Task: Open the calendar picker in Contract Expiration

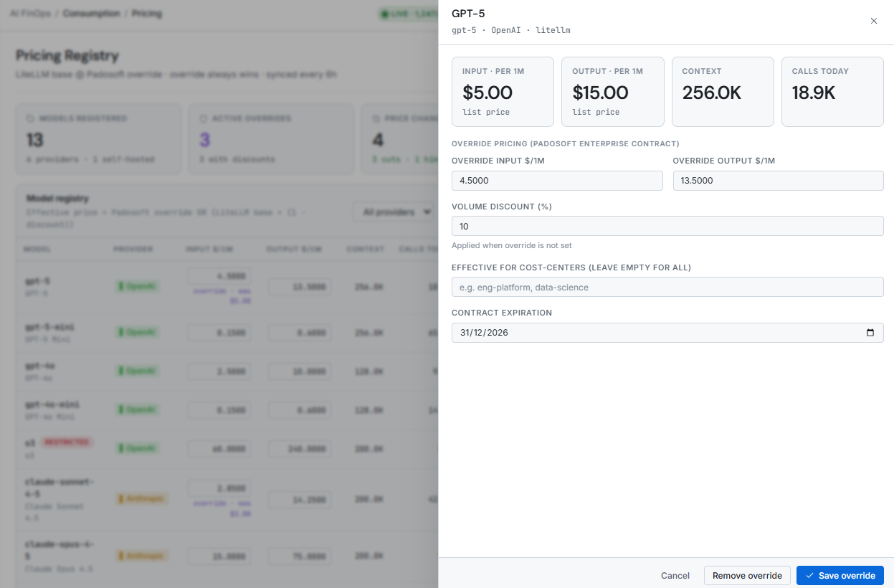Action: pyautogui.click(x=870, y=333)
